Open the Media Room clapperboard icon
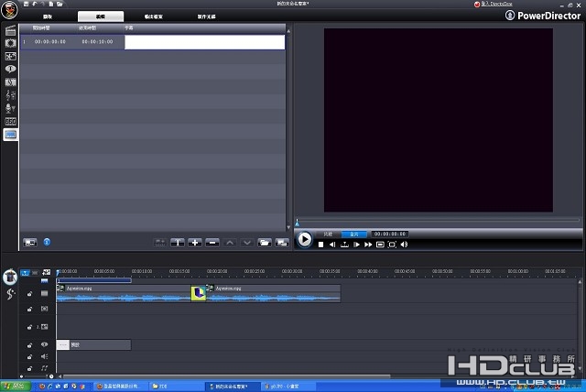The height and width of the screenshot is (392, 586). (11, 31)
